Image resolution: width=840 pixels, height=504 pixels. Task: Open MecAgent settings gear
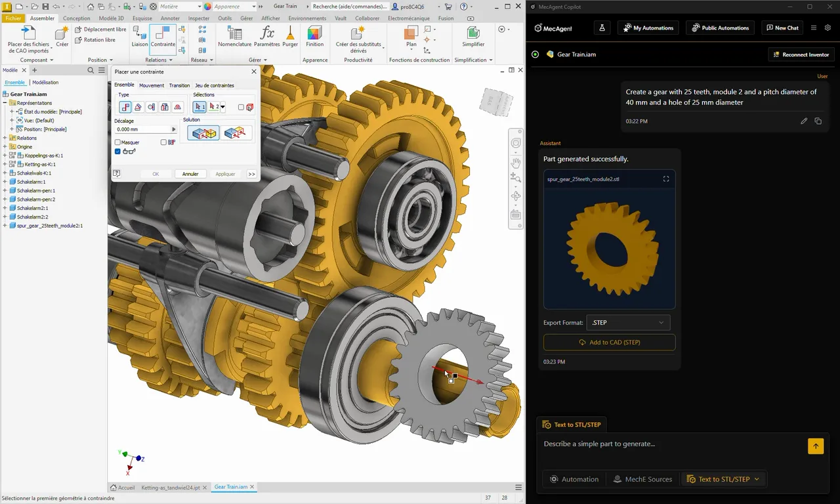(828, 28)
